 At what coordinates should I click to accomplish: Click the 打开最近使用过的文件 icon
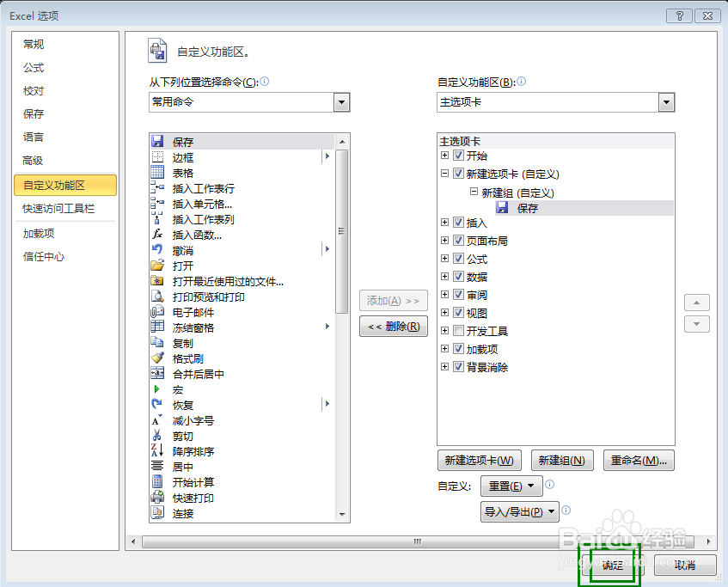coord(157,280)
